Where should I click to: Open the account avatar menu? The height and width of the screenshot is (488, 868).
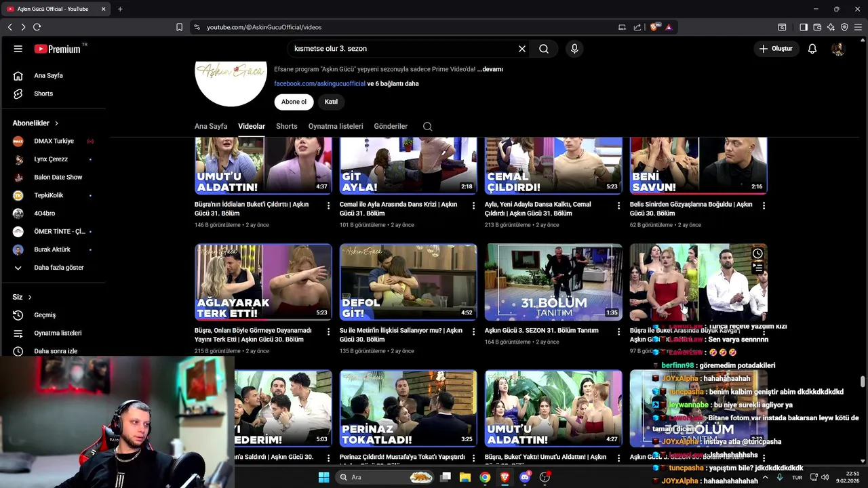click(x=838, y=49)
